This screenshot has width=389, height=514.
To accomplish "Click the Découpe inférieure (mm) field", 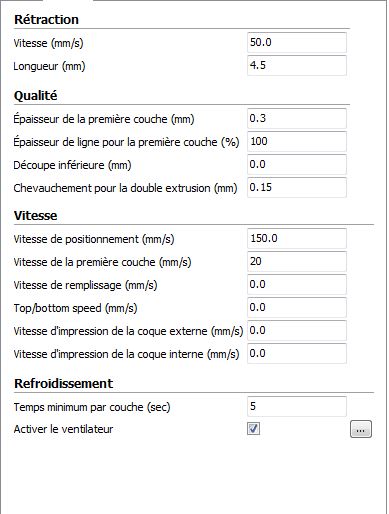I will pyautogui.click(x=297, y=164).
